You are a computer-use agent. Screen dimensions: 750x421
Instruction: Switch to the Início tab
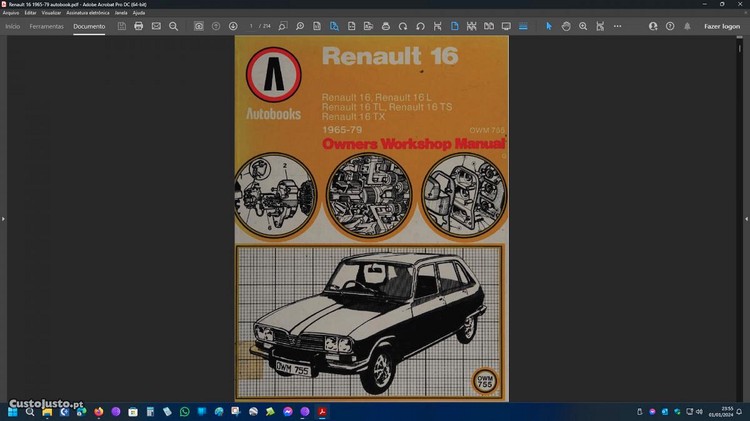pos(12,26)
